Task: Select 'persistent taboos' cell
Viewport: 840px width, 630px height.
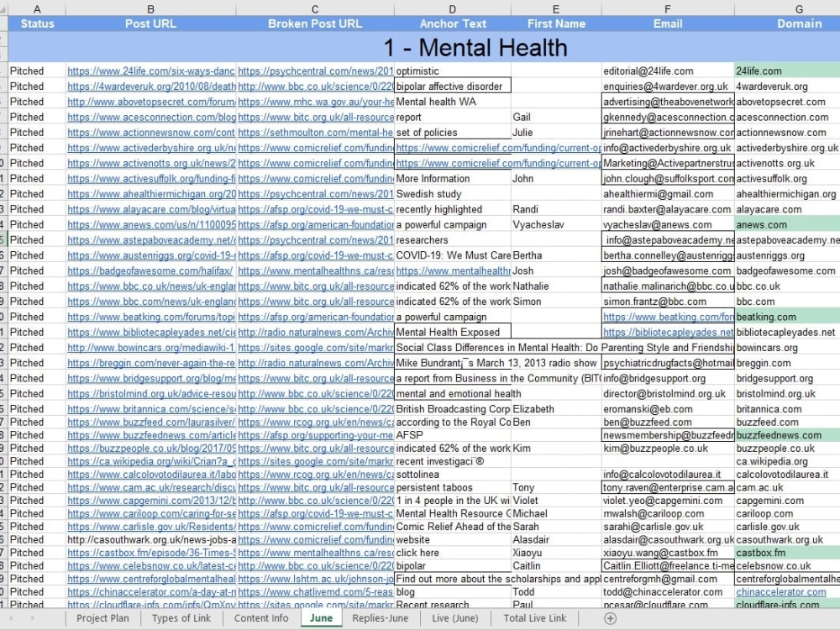Action: [453, 487]
